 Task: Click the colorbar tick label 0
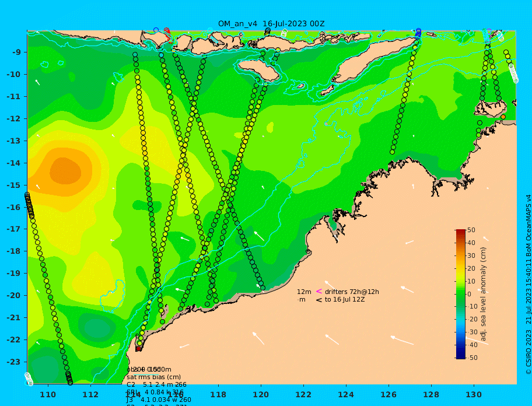[470, 294]
